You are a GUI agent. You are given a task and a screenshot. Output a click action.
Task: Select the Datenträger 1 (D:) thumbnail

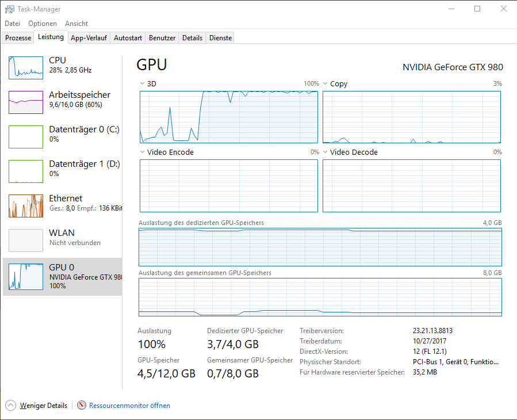(x=26, y=171)
